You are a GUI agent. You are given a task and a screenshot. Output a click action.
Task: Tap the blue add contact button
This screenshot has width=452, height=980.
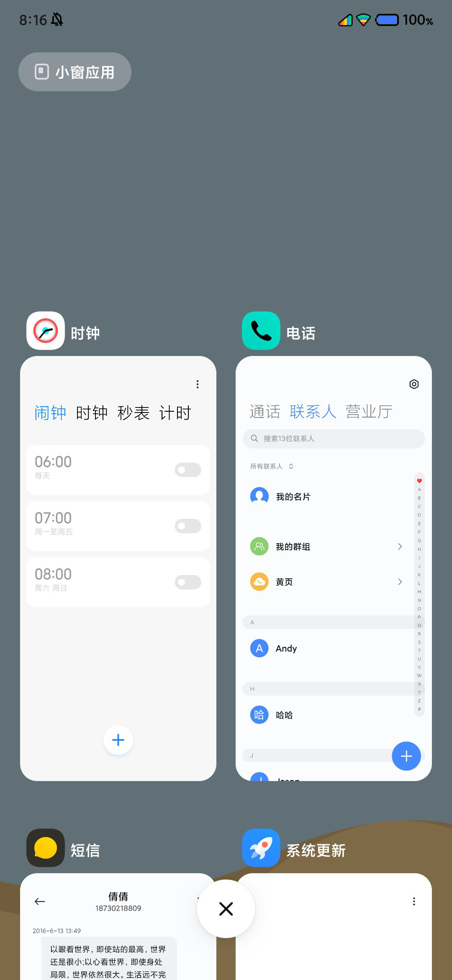coord(406,756)
